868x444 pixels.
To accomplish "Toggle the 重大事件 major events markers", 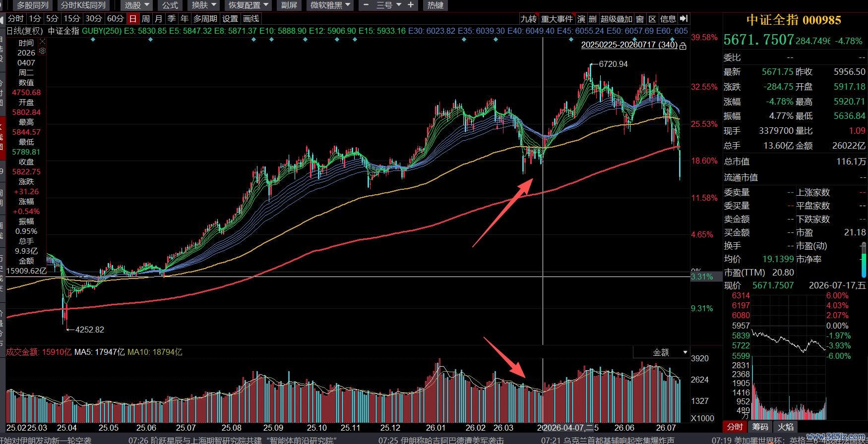I will pos(557,19).
